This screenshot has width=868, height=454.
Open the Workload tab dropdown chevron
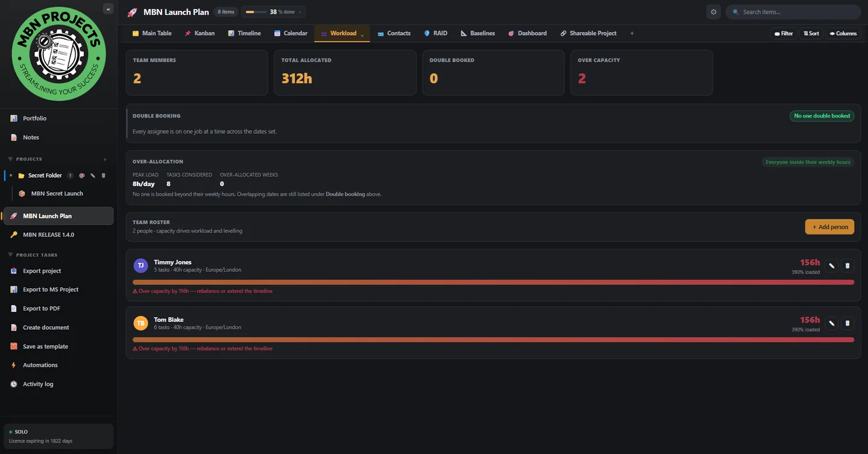click(x=362, y=34)
